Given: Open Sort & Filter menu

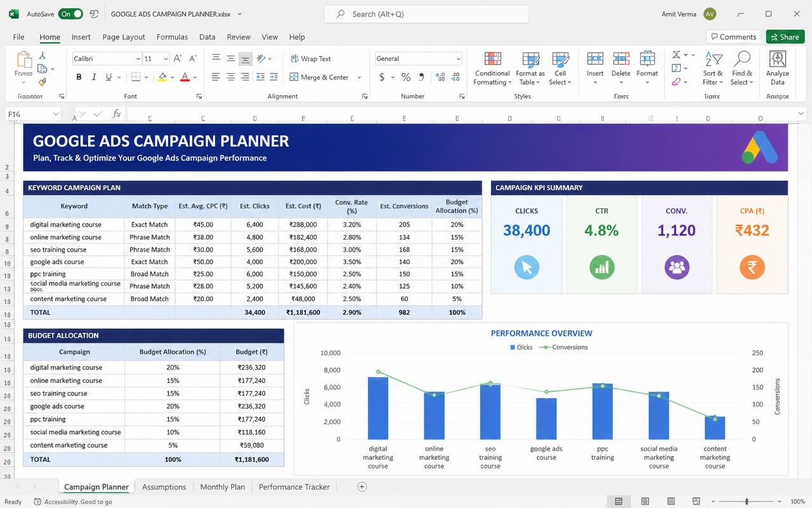Looking at the screenshot, I should 712,69.
